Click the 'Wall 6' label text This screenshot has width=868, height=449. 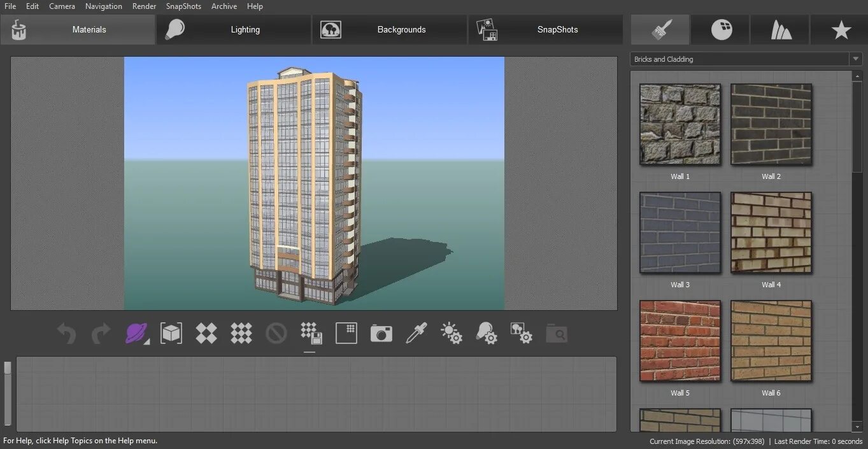(x=771, y=393)
